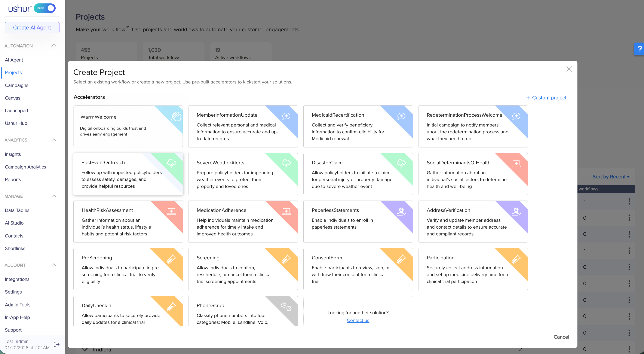Open the Sort by Recent dropdown
Viewport: 644px width, 354px height.
pos(611,177)
